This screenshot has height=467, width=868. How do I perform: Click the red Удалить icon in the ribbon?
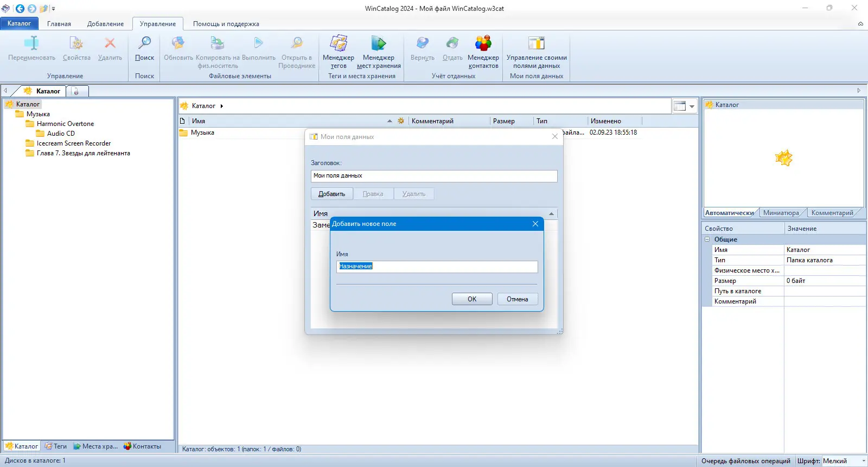(x=110, y=43)
